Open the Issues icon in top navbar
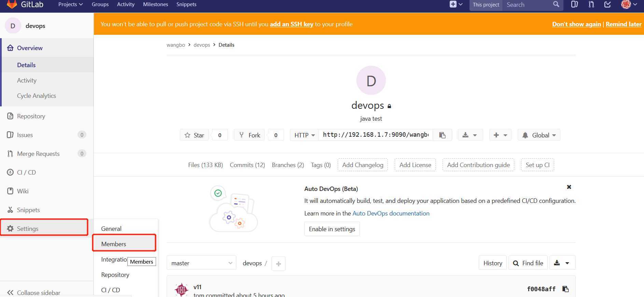 click(574, 4)
